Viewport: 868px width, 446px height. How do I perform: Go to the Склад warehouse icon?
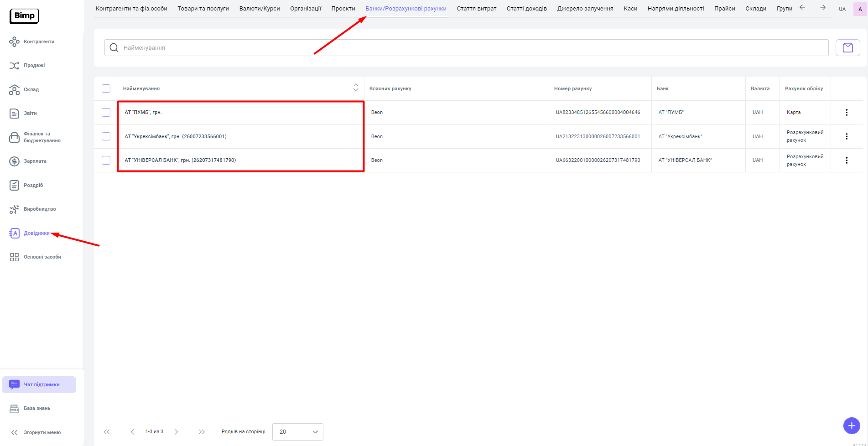pos(14,90)
